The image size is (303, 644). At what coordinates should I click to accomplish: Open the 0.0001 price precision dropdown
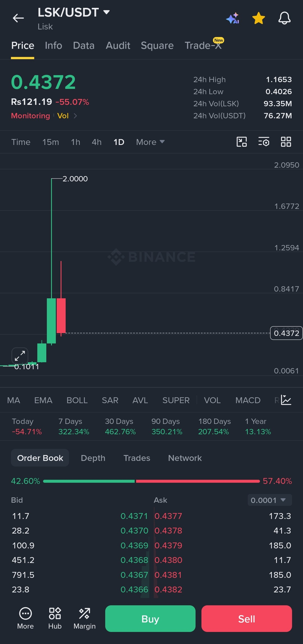[270, 500]
